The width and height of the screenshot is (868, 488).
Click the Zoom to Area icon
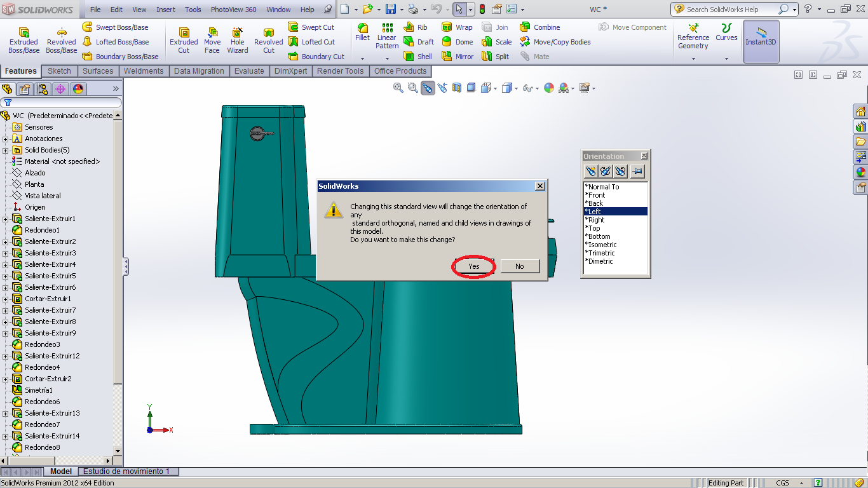[x=413, y=88]
